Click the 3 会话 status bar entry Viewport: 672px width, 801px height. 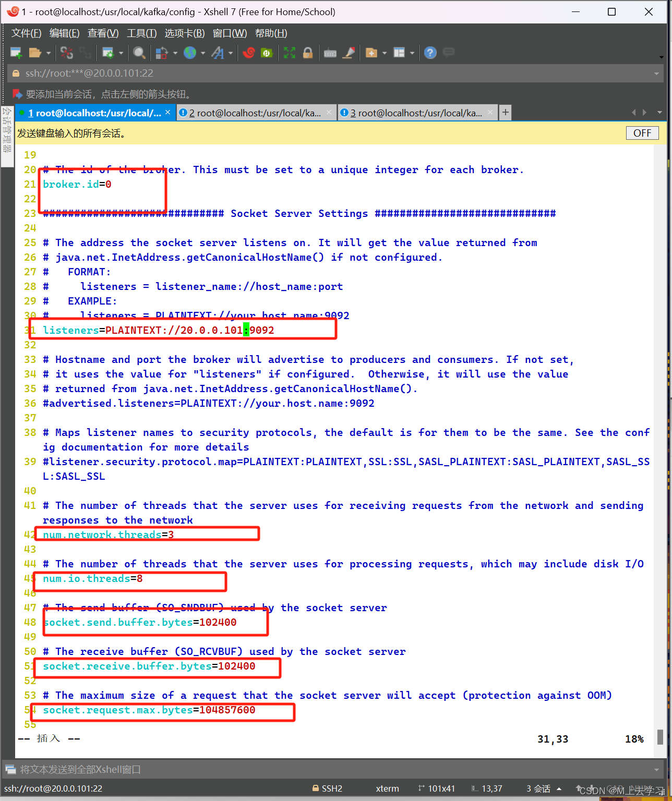538,788
